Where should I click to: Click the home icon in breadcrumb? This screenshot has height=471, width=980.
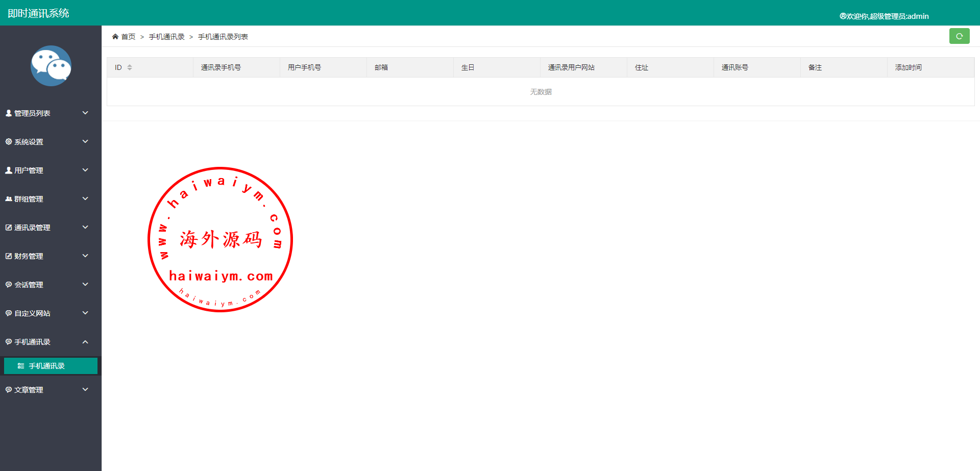tap(115, 37)
